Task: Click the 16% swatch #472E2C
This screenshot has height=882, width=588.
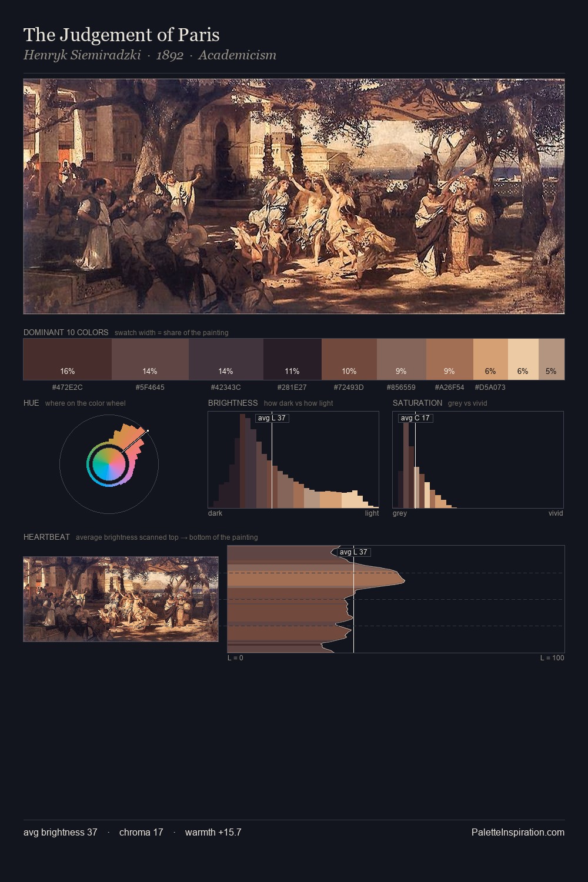Action: tap(68, 359)
